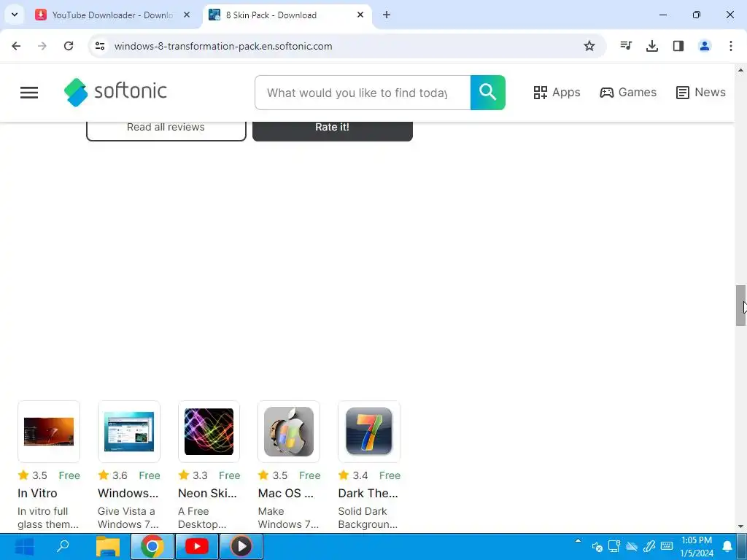Bookmark this page with the star
The height and width of the screenshot is (560, 747).
click(x=589, y=46)
